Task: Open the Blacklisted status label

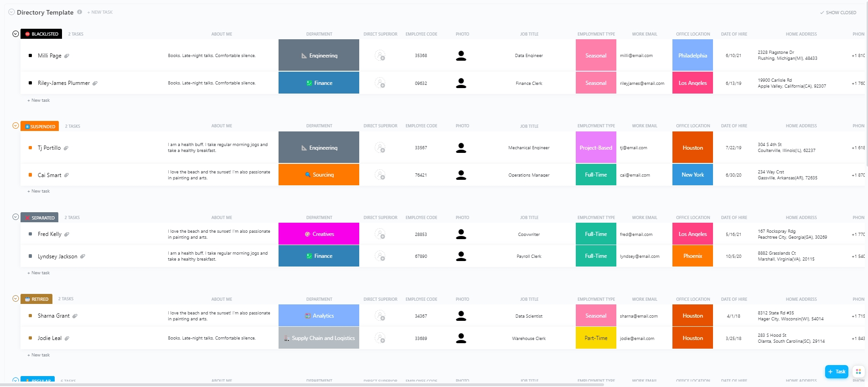Action: tap(41, 34)
